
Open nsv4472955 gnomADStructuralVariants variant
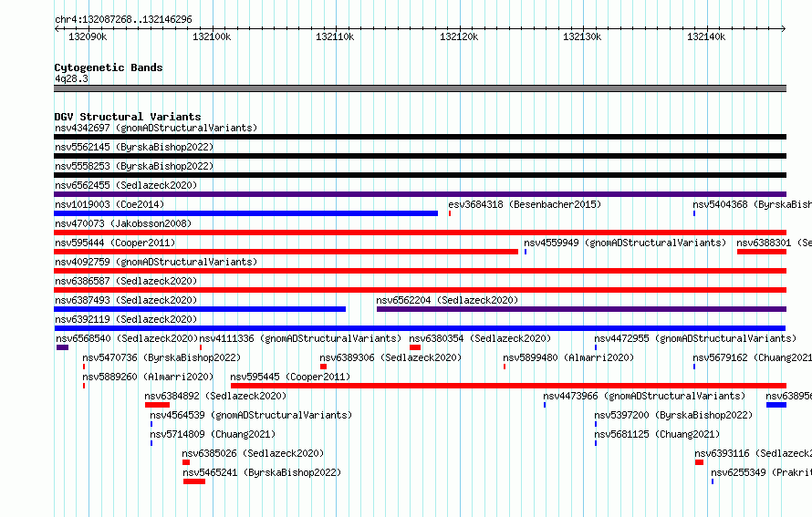[695, 338]
